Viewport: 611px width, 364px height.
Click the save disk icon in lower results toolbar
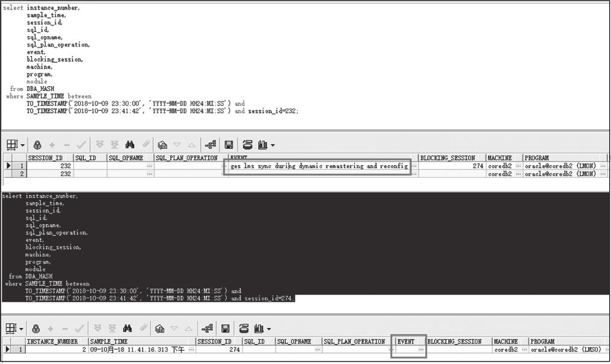(x=227, y=329)
